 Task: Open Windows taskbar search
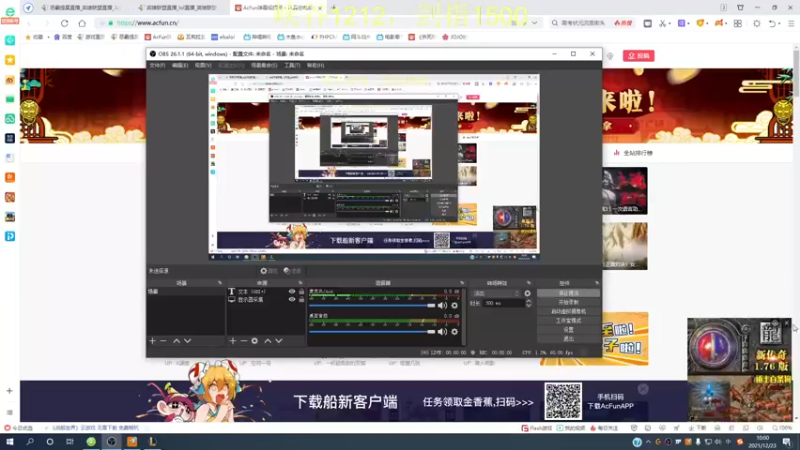tap(30, 442)
